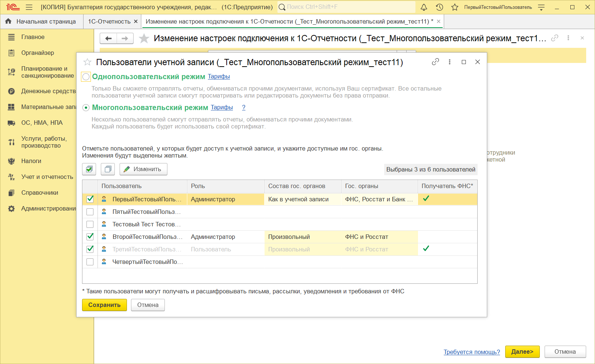595x364 pixels.
Task: Open Тарифы link for single-user mode
Action: pos(219,76)
